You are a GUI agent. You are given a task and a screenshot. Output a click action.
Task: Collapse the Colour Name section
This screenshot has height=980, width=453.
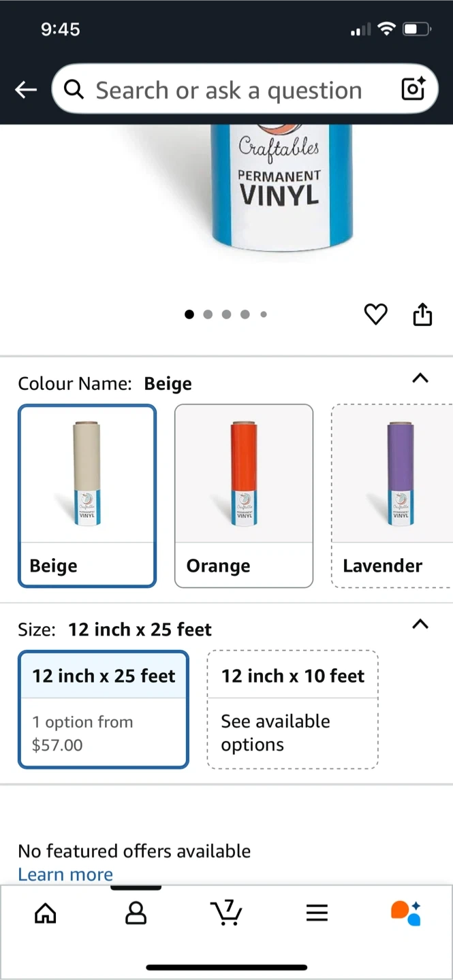(420, 378)
